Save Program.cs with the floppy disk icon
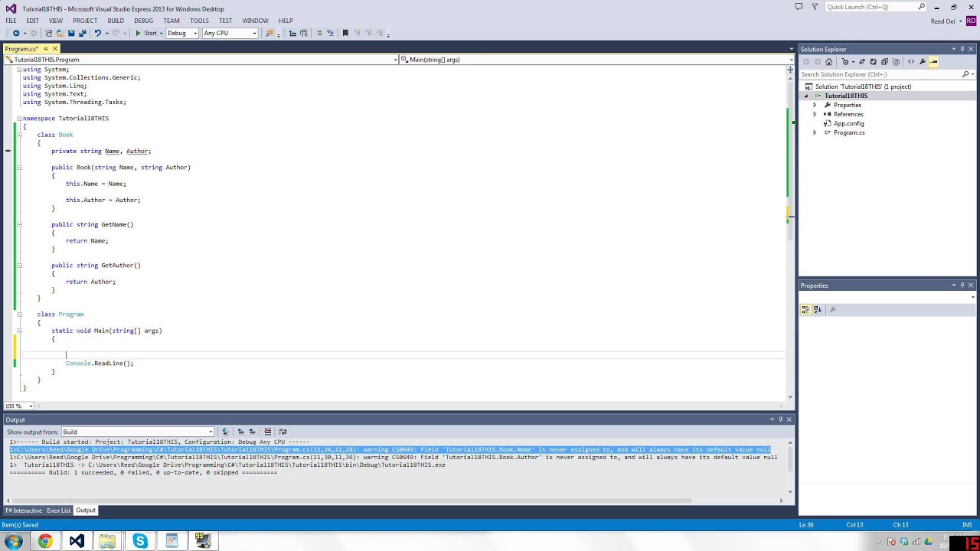Viewport: 980px width, 551px height. point(71,33)
